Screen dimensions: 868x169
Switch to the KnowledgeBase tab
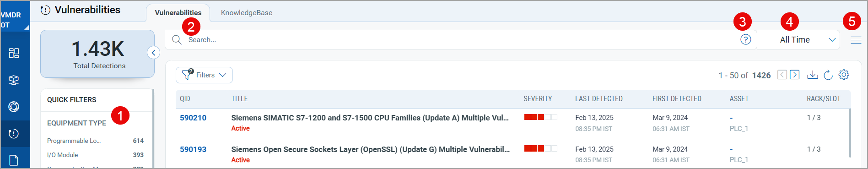(x=247, y=13)
